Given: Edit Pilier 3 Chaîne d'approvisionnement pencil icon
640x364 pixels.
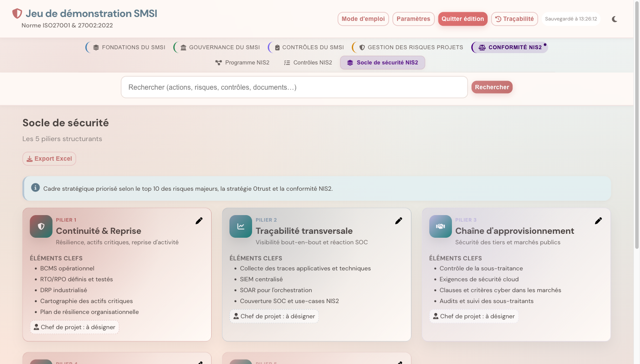Looking at the screenshot, I should point(598,221).
